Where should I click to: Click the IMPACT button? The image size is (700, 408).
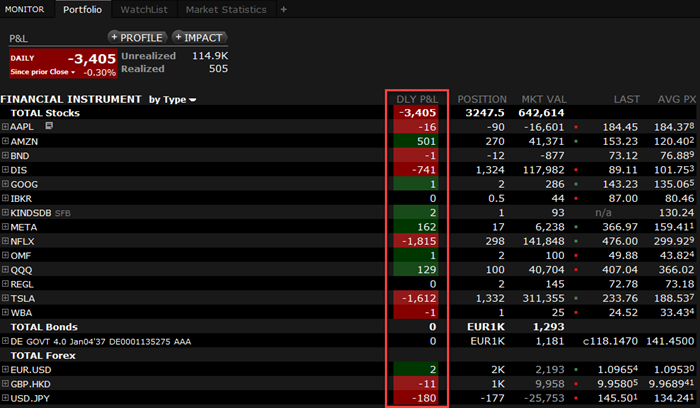point(199,37)
